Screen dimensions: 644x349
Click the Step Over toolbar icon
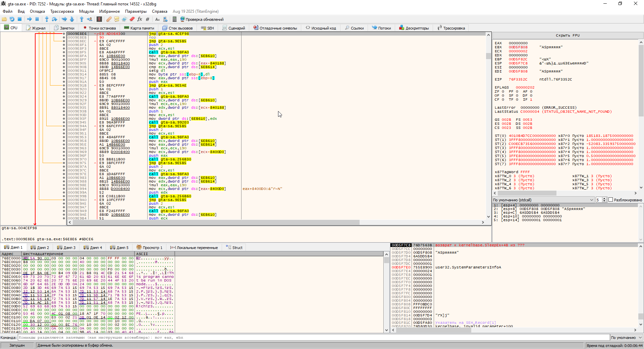click(55, 19)
